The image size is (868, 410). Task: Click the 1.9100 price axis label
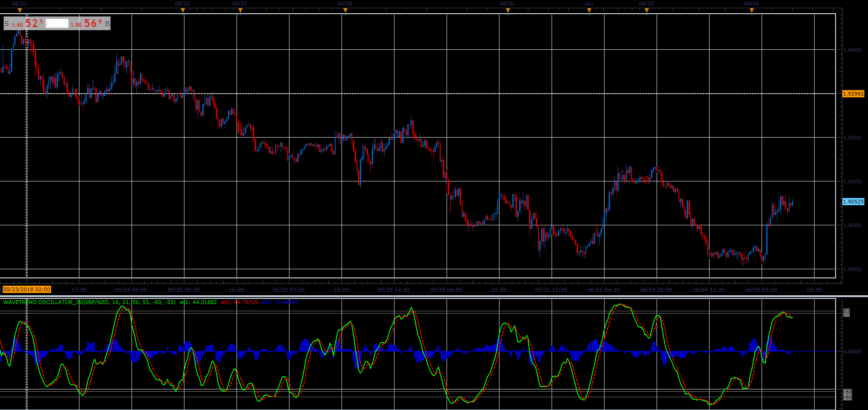(x=852, y=181)
